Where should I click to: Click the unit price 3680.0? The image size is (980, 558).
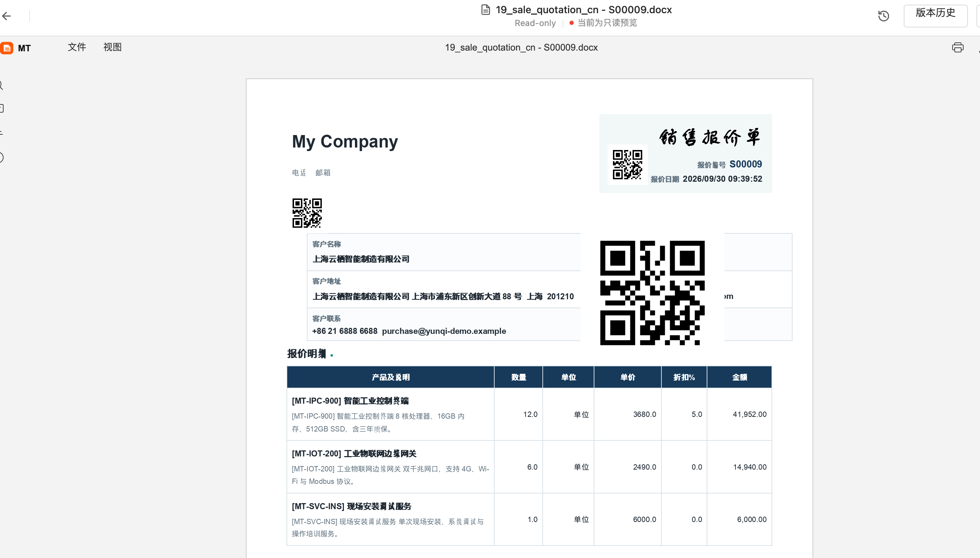click(644, 414)
